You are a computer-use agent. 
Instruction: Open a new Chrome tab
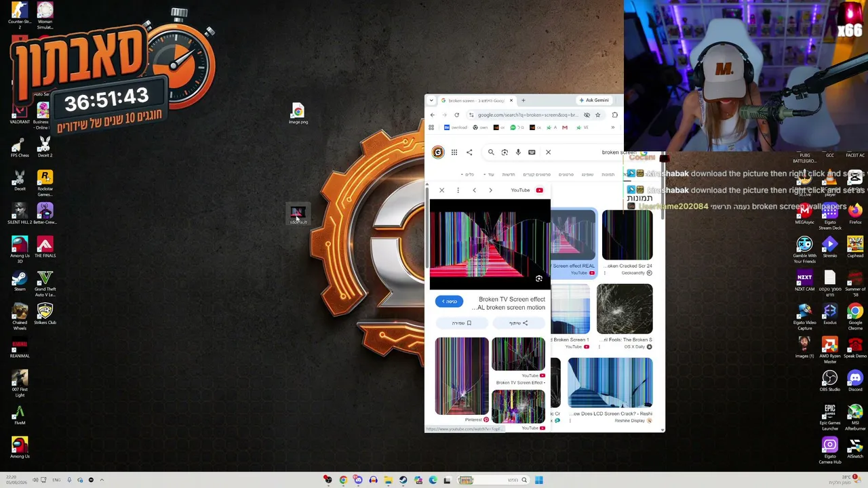coord(523,100)
